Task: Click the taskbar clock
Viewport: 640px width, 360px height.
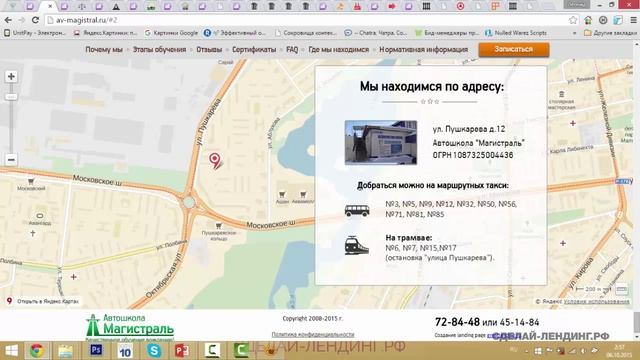Action: click(619, 351)
